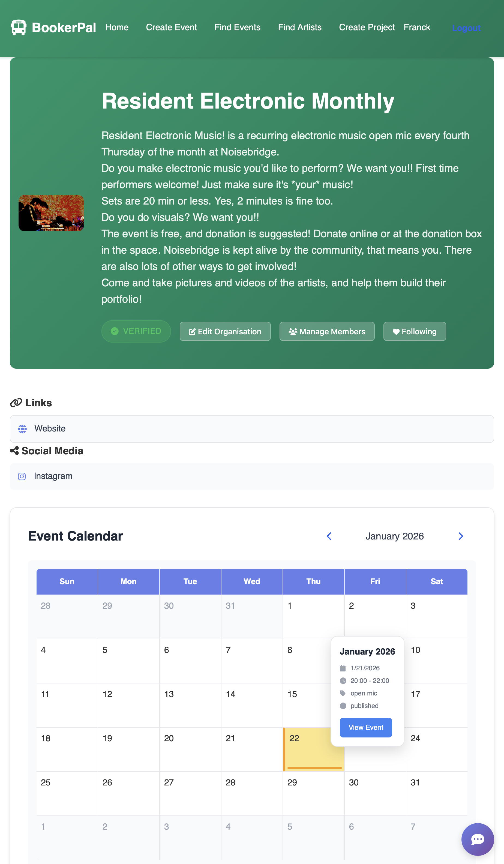Click the Instagram icon

tap(22, 476)
